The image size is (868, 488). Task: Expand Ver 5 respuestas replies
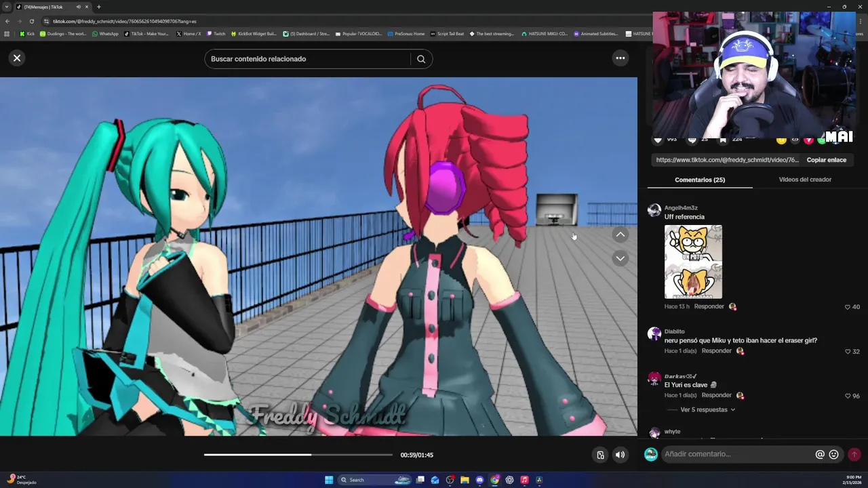(707, 409)
